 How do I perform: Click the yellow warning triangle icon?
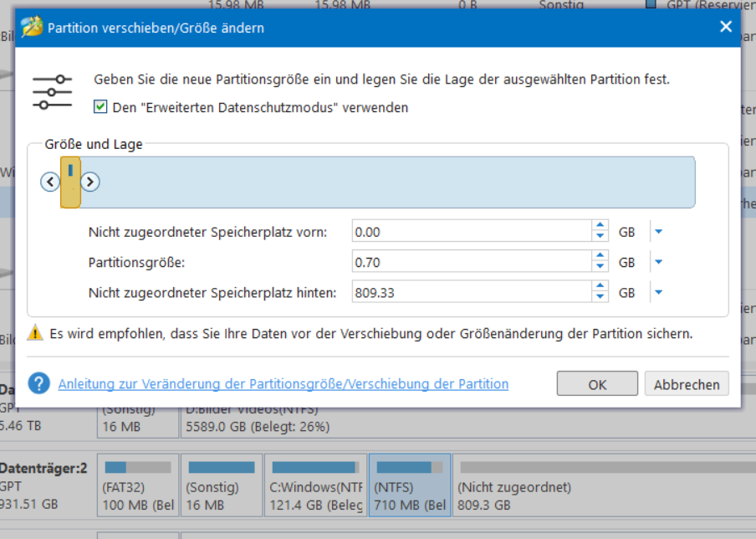click(35, 333)
